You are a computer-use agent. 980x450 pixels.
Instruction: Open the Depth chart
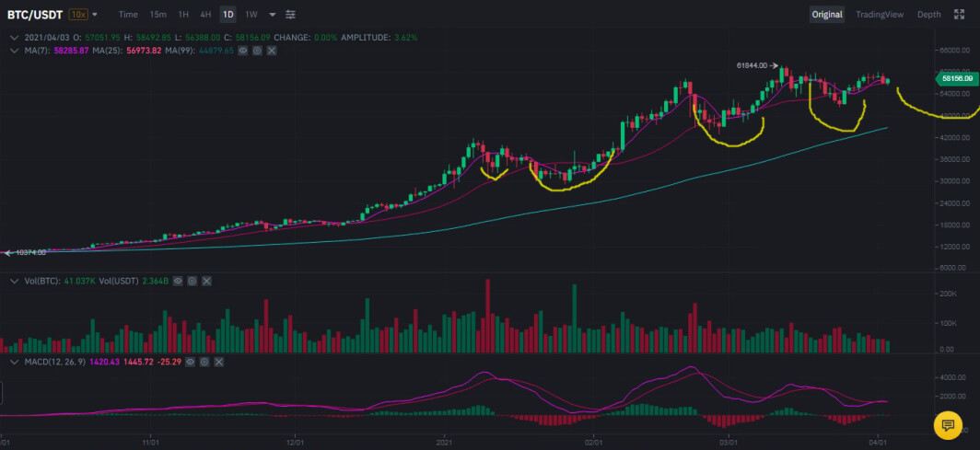928,15
